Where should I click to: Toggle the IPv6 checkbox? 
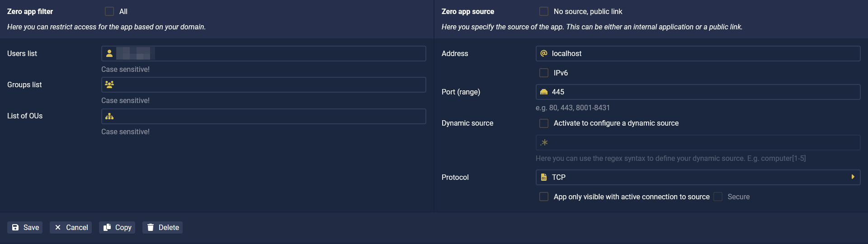tap(544, 73)
